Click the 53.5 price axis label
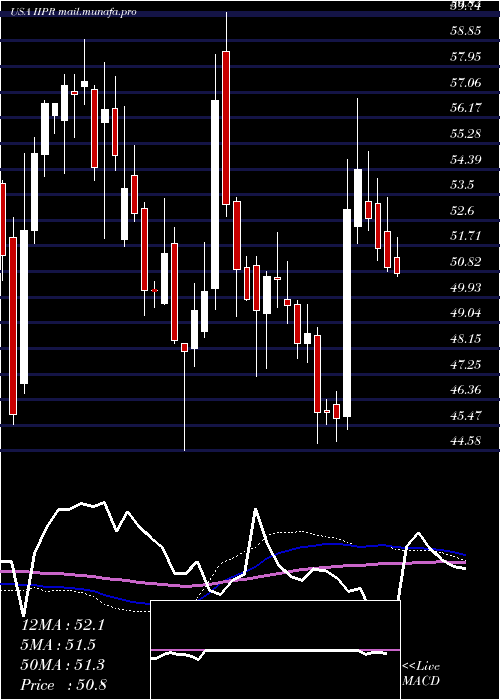This screenshot has height=700, width=500. tap(462, 185)
